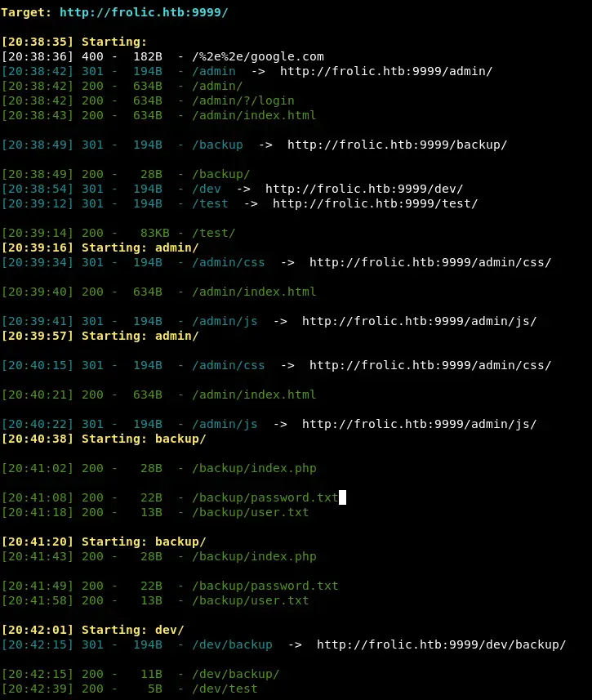Click the Starting: backup/ header at 20:40:38
This screenshot has height=700, width=592.
(x=144, y=439)
